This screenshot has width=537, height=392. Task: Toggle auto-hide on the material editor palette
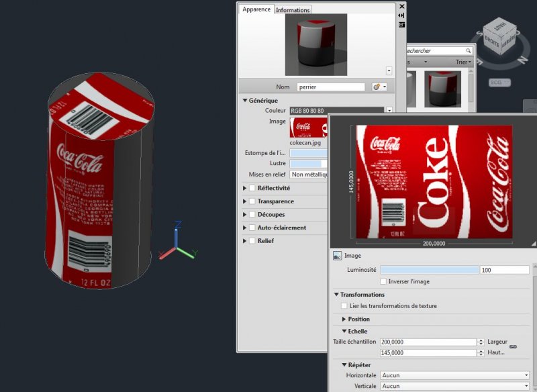[401, 15]
